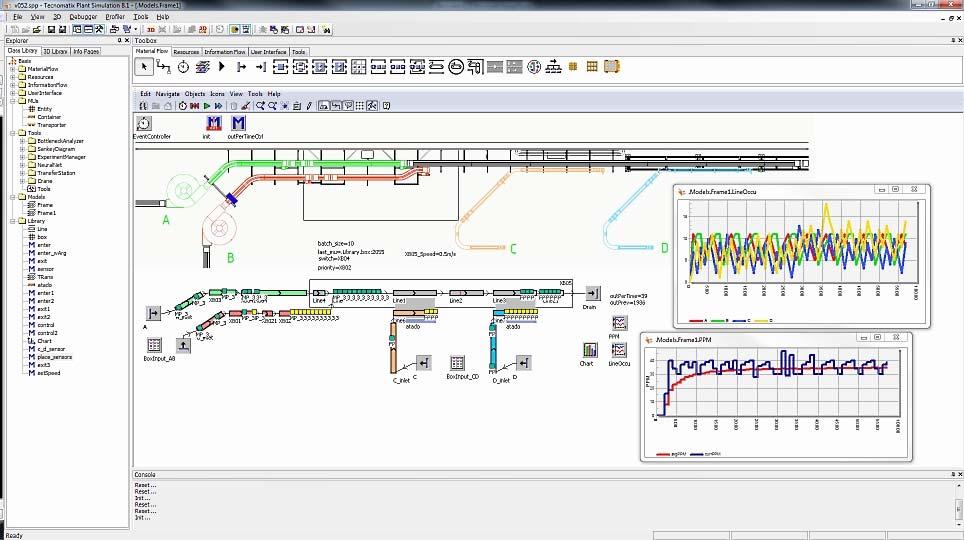Pick the hierarchy tree icon in the Toolbox
This screenshot has height=540, width=964.
(553, 67)
